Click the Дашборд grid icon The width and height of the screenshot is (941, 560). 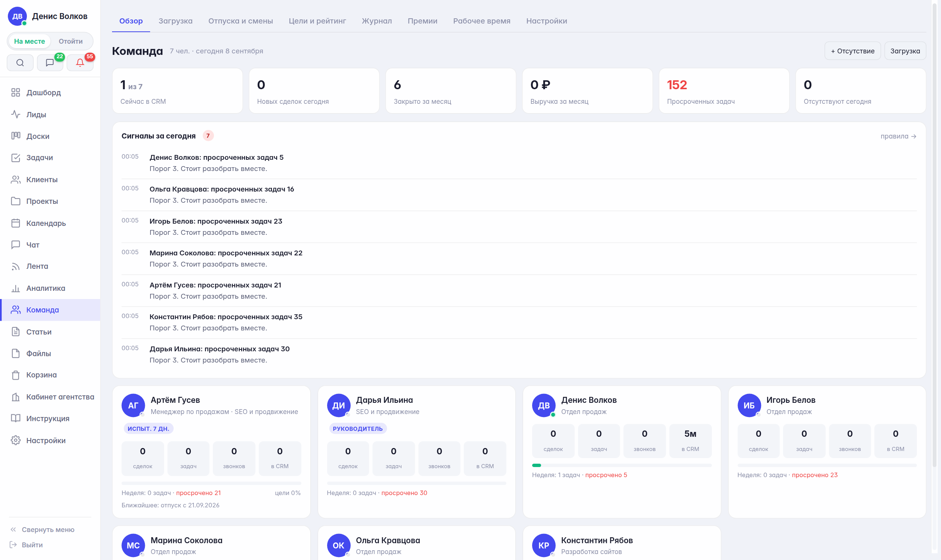pyautogui.click(x=15, y=93)
